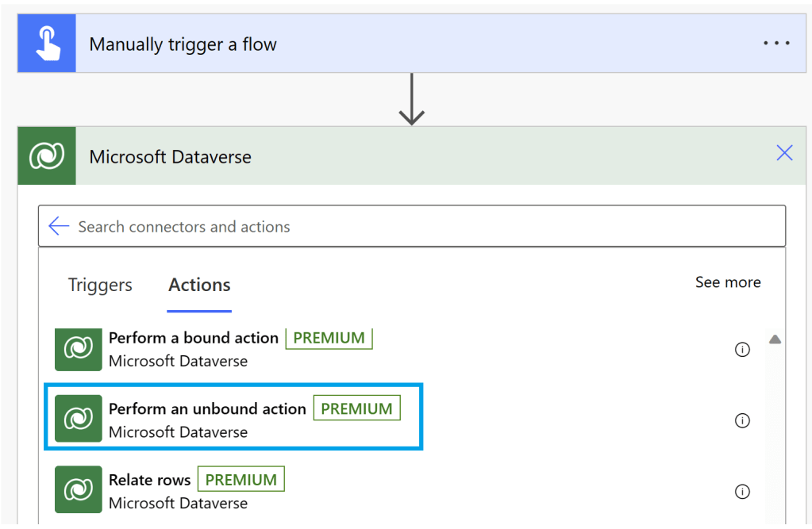Click the Perform a bound action icon
The width and height of the screenshot is (812, 529).
coord(79,349)
